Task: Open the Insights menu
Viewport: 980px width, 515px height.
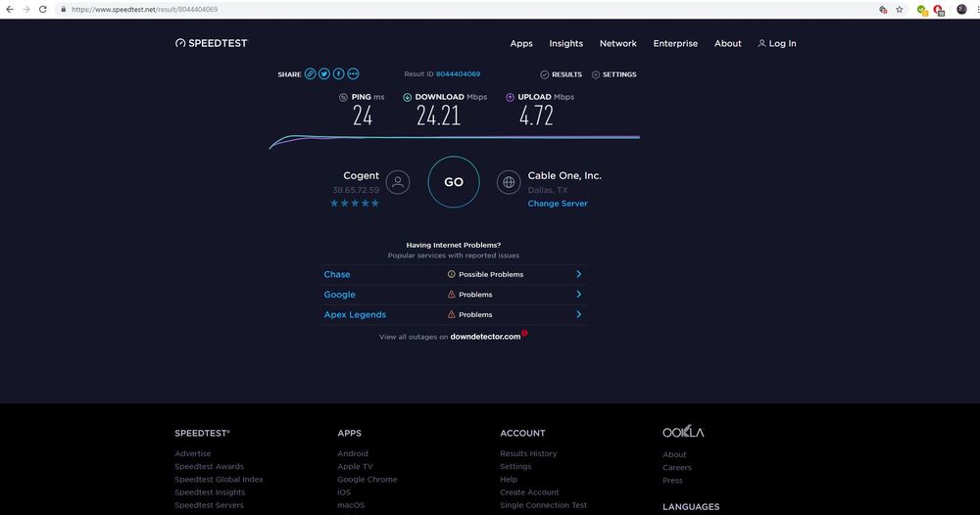Action: point(565,43)
